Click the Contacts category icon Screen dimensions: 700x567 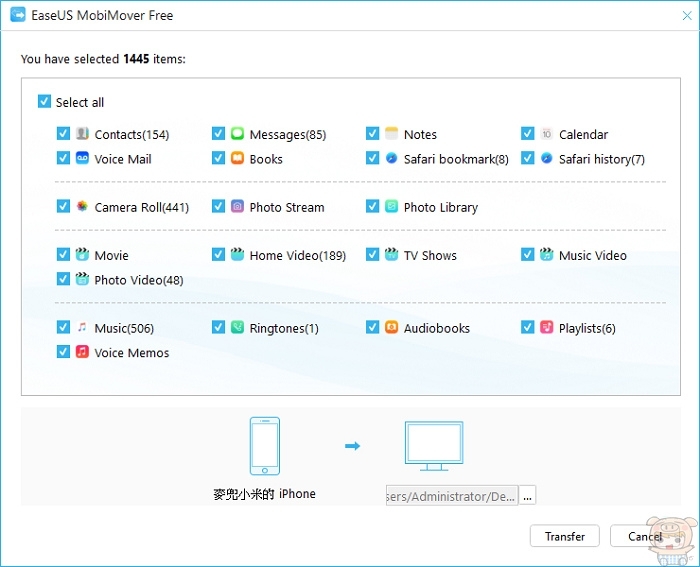tap(82, 134)
